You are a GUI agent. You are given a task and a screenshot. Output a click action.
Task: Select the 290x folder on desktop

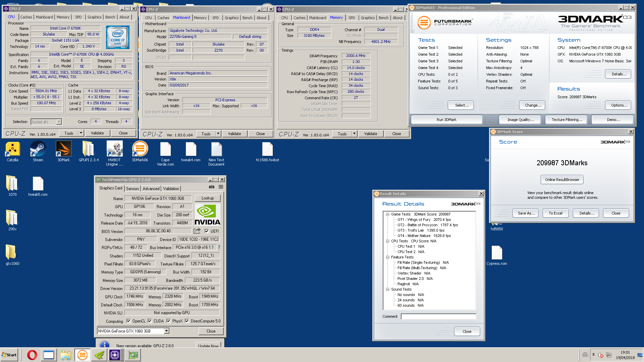[x=12, y=221]
